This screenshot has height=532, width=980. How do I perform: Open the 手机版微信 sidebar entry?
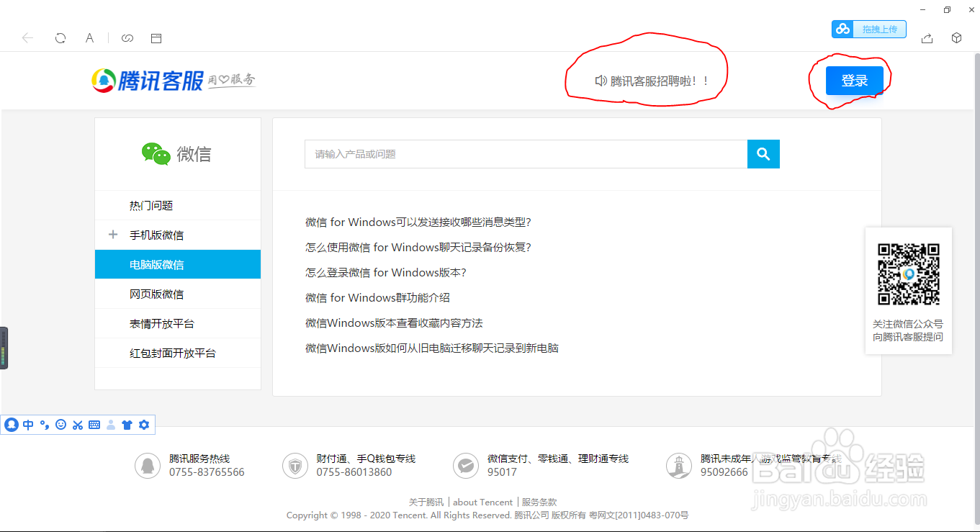click(156, 235)
